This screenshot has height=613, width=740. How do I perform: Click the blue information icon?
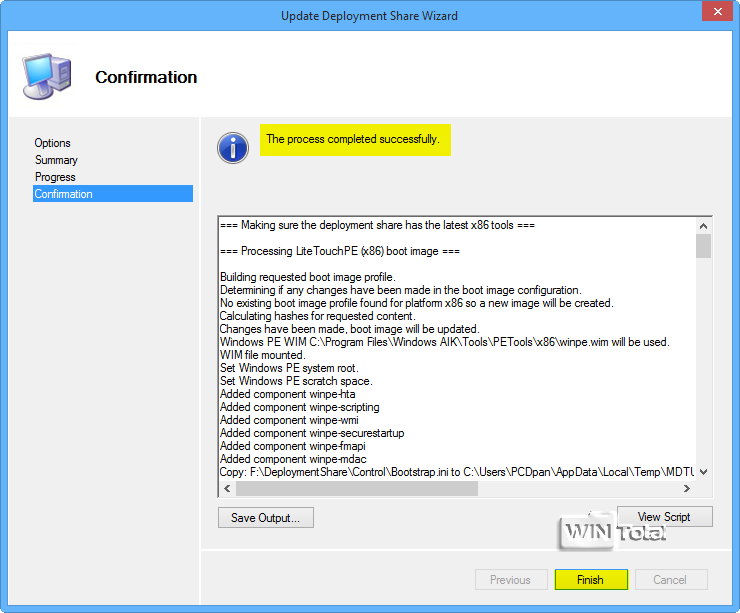point(233,148)
